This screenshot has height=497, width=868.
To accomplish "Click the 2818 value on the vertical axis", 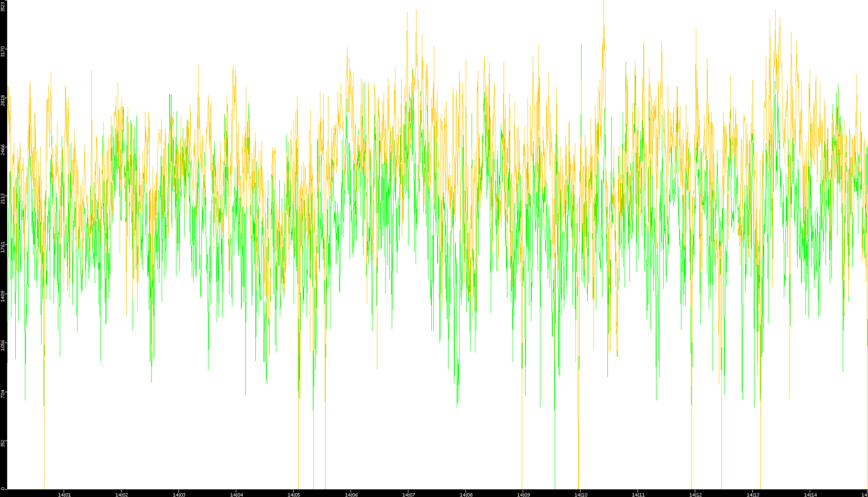I will [x=3, y=100].
